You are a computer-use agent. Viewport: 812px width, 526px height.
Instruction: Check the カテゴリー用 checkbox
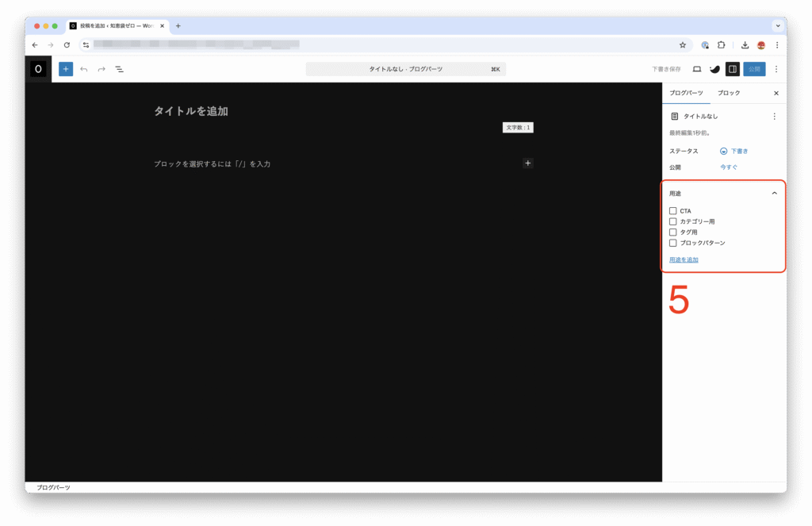coord(672,222)
